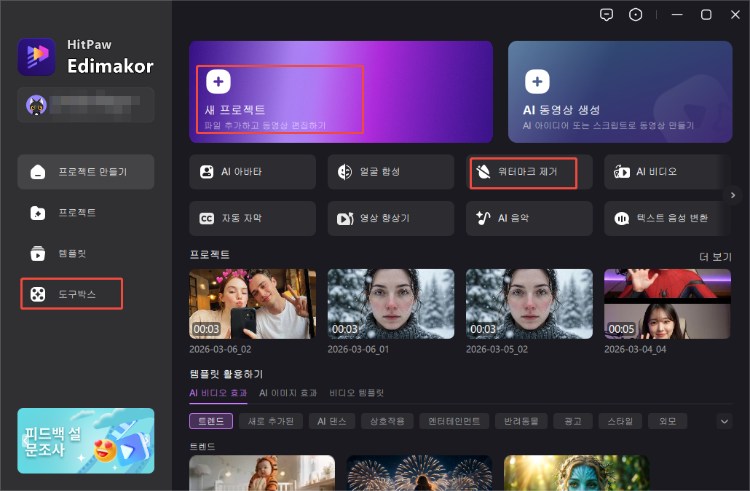
Task: Open the fireworks template thumbnail
Action: coord(419,473)
